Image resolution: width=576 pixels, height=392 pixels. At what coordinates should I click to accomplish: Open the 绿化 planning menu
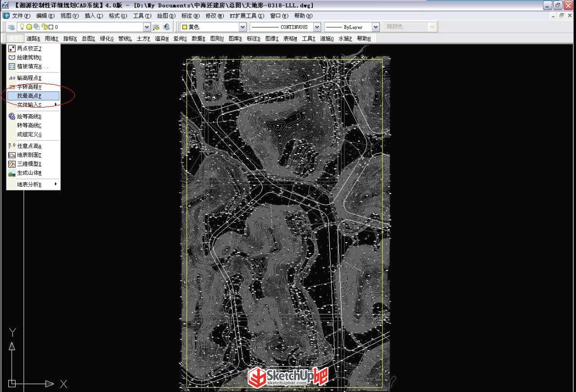pyautogui.click(x=107, y=38)
